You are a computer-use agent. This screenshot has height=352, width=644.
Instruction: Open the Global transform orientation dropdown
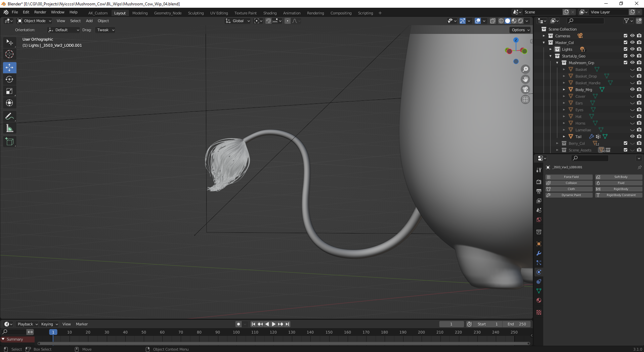238,21
